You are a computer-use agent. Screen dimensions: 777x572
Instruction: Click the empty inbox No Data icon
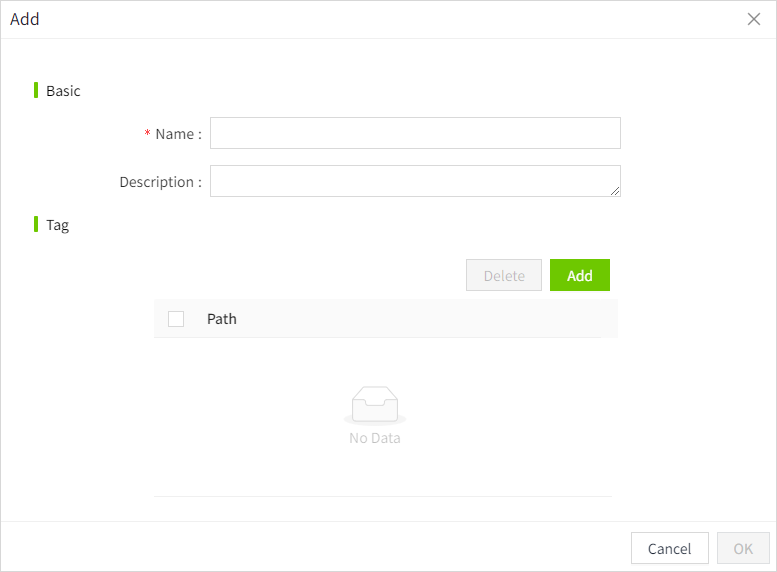[375, 405]
